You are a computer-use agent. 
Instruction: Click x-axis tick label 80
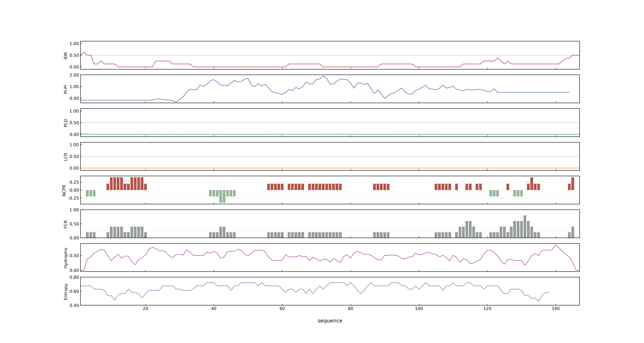351,309
